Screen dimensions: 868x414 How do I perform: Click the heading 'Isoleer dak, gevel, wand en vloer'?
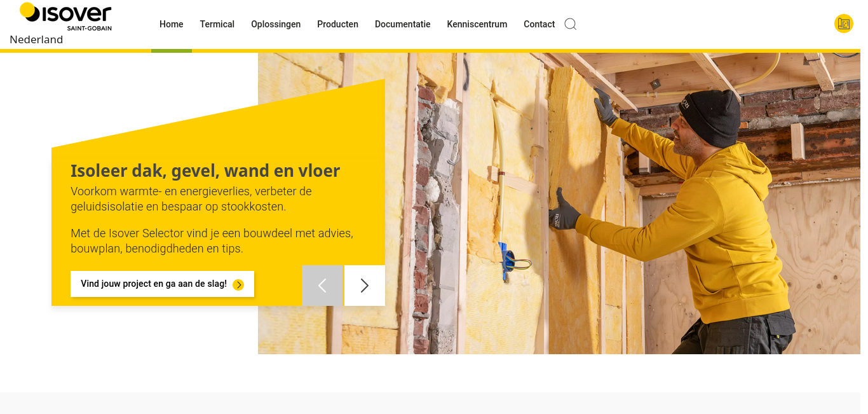point(205,170)
